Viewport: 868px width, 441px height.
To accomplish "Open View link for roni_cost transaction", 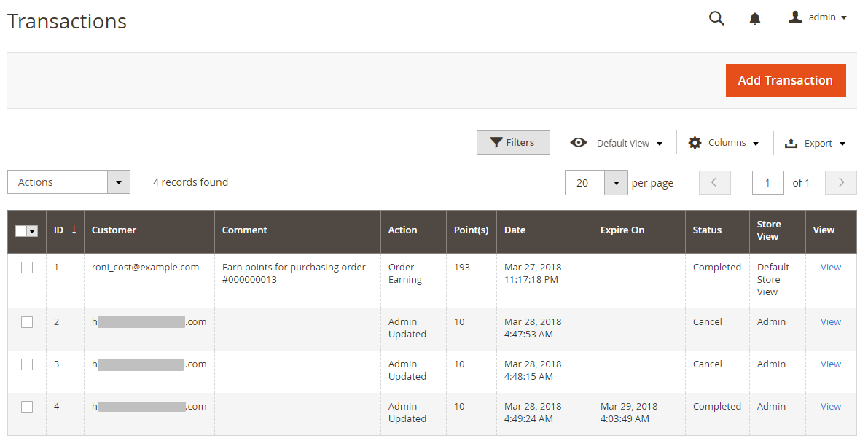I will 830,268.
